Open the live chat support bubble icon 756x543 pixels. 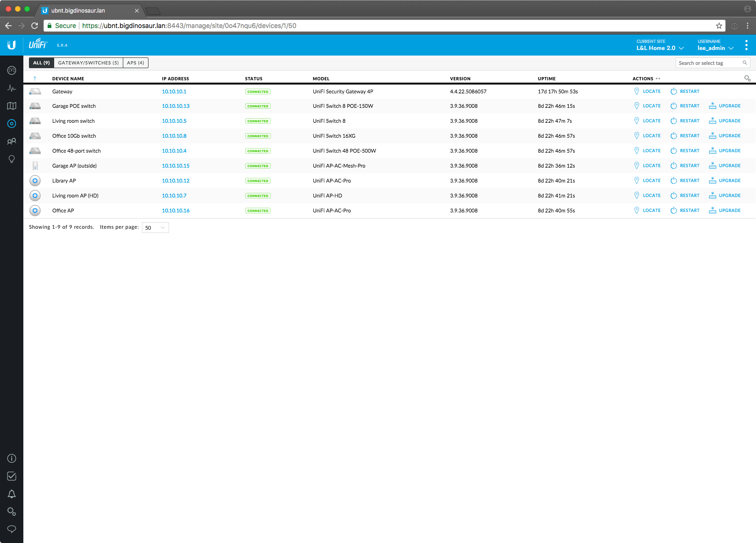(x=12, y=529)
